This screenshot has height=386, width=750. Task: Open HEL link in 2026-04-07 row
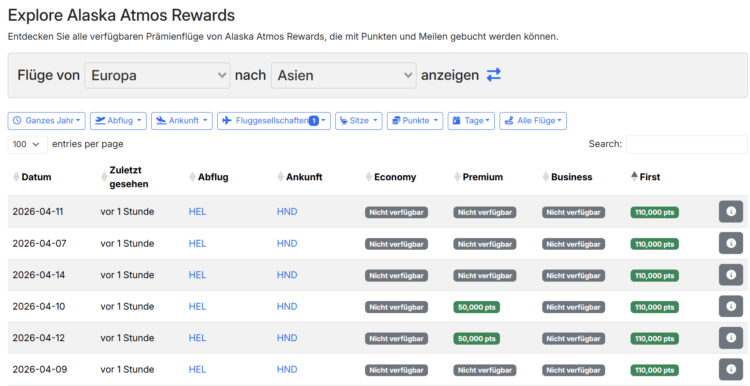coord(197,243)
